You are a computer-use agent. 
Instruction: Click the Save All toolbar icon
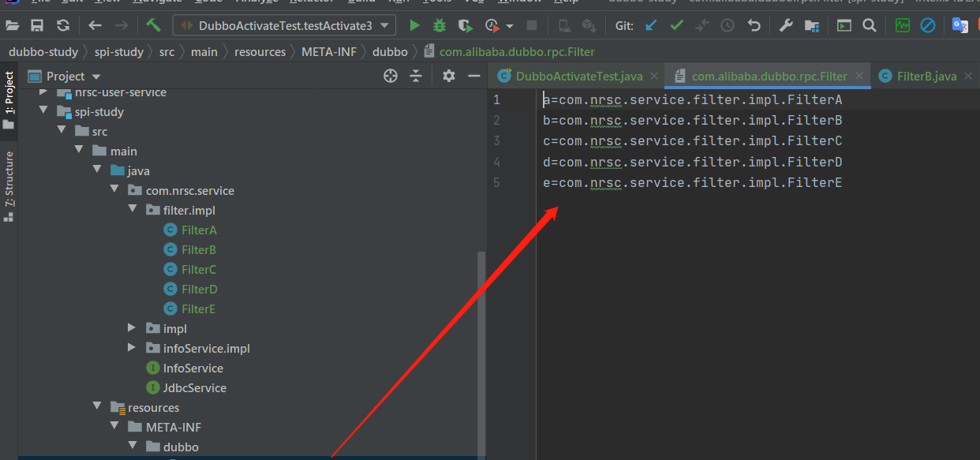coord(37,25)
